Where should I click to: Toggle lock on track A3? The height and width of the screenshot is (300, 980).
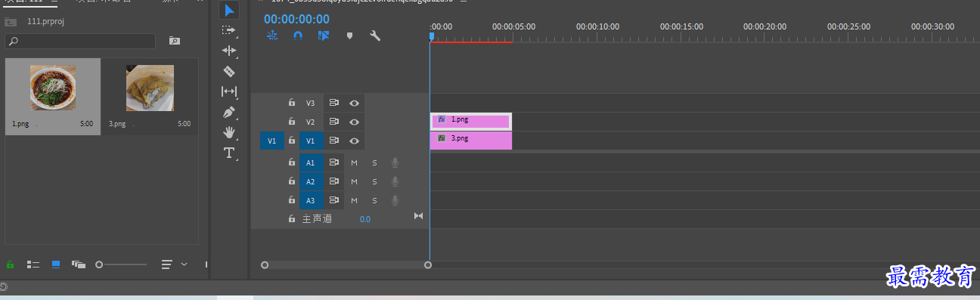pos(292,200)
